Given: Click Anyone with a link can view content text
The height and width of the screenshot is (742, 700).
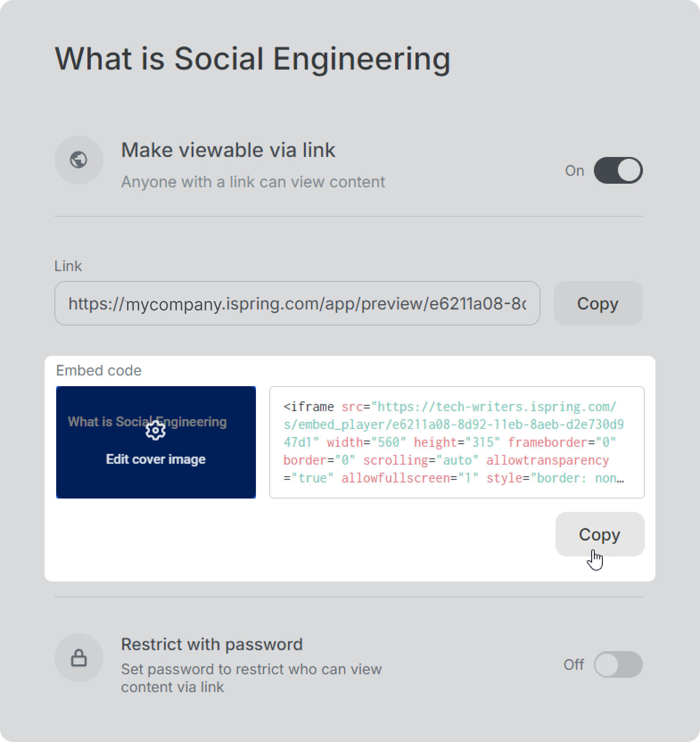Looking at the screenshot, I should coord(253,182).
